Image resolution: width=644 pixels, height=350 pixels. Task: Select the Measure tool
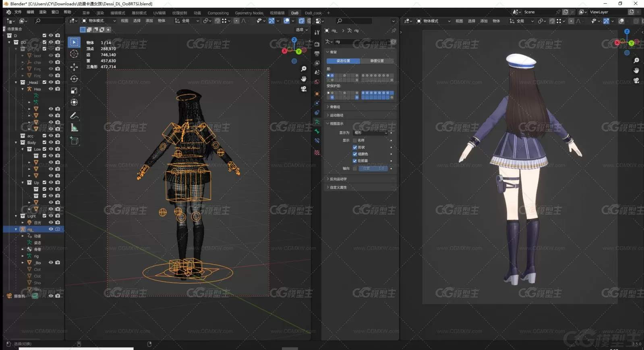(74, 128)
